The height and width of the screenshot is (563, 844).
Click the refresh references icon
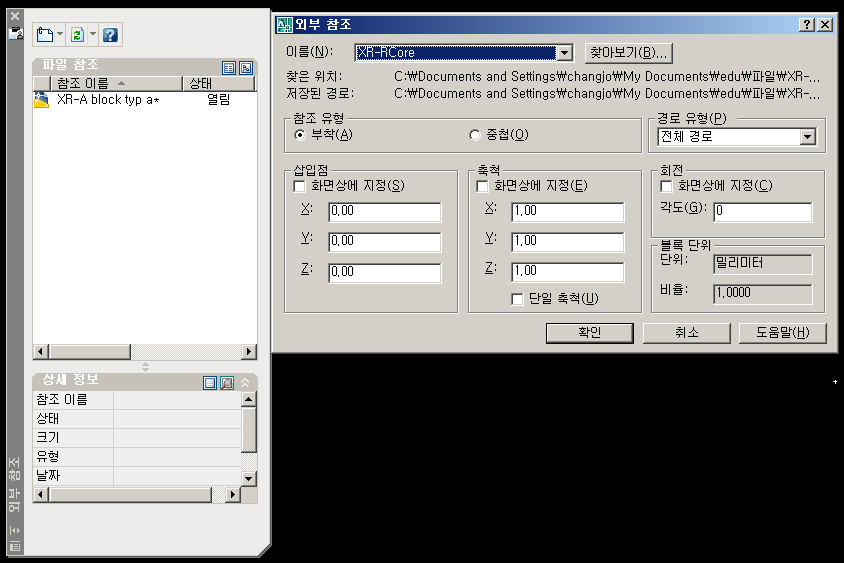coord(77,35)
